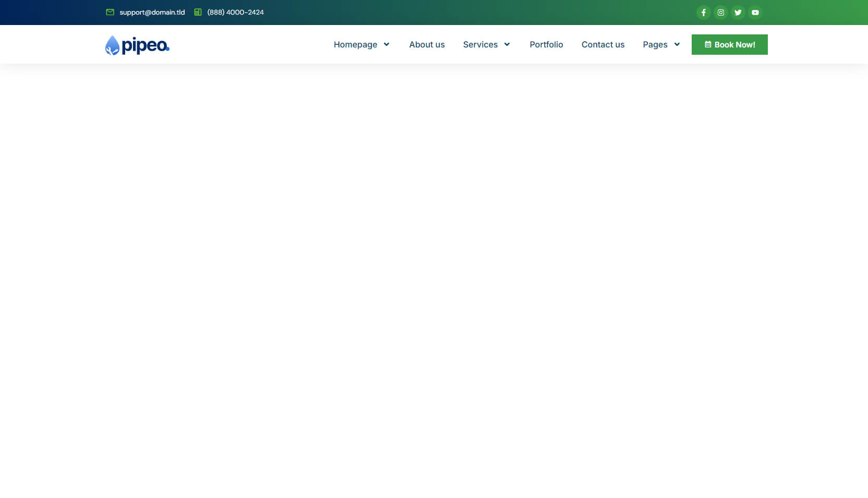
Task: Click the support@domain.tld email link
Action: pyautogui.click(x=152, y=12)
